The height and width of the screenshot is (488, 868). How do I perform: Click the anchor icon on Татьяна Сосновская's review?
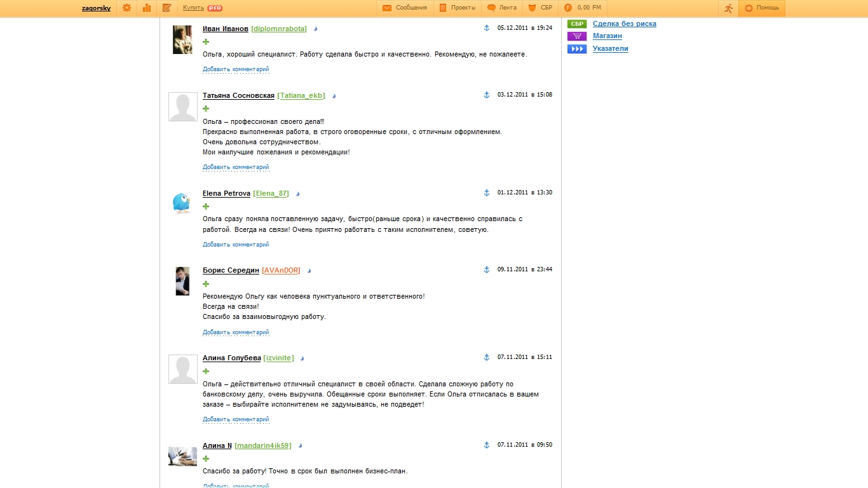(x=487, y=95)
